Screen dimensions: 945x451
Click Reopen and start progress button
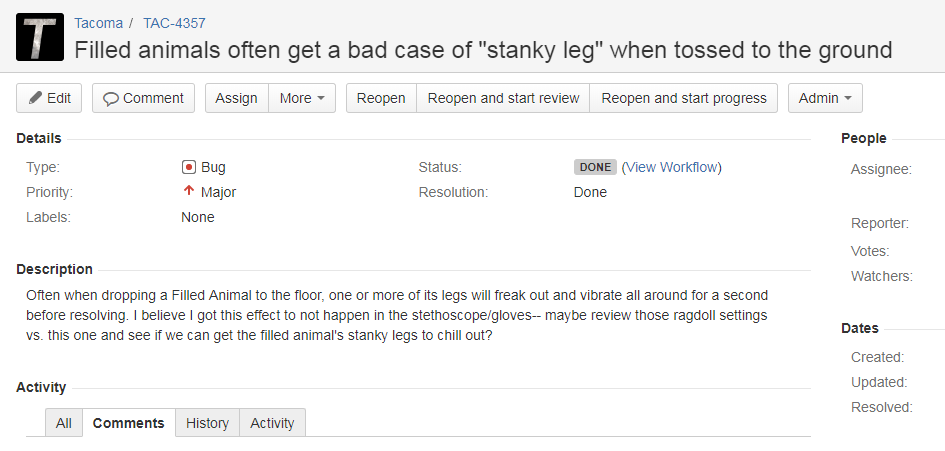point(683,98)
